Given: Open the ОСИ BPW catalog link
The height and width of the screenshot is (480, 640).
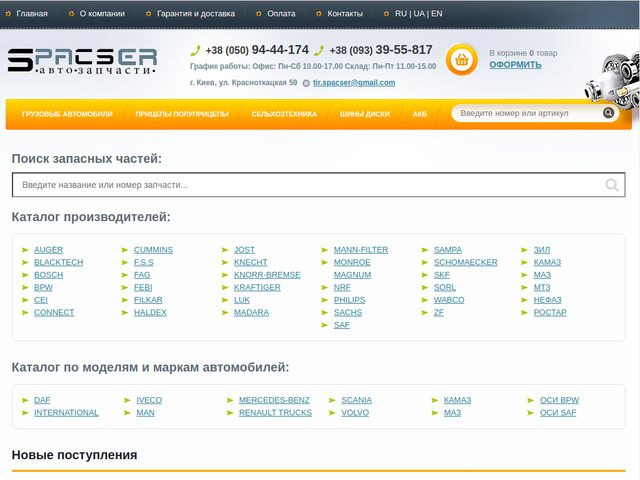Looking at the screenshot, I should point(560,400).
